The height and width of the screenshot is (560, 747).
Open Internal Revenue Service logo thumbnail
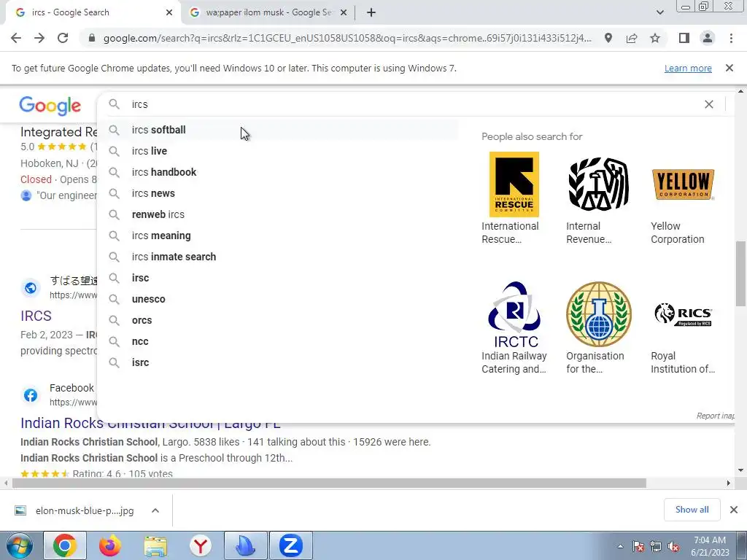(x=599, y=184)
